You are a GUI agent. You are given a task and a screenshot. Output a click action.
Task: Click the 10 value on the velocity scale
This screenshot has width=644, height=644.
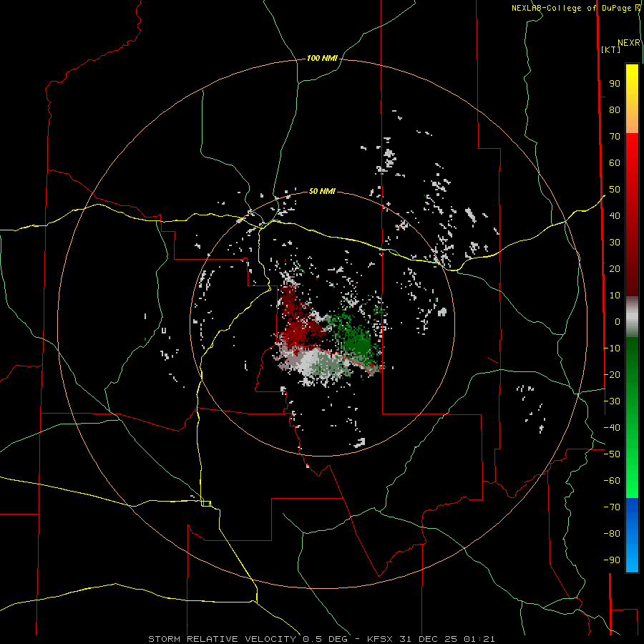click(615, 296)
